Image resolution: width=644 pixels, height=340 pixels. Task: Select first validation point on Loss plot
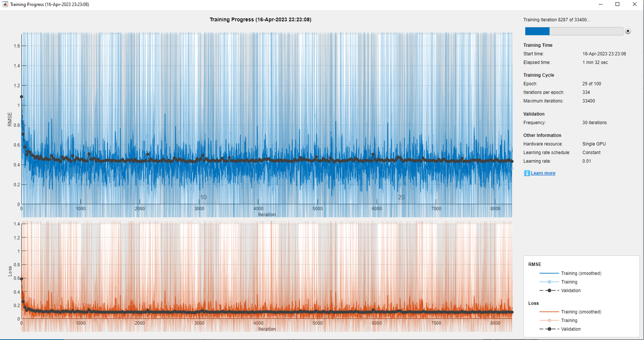(21, 279)
